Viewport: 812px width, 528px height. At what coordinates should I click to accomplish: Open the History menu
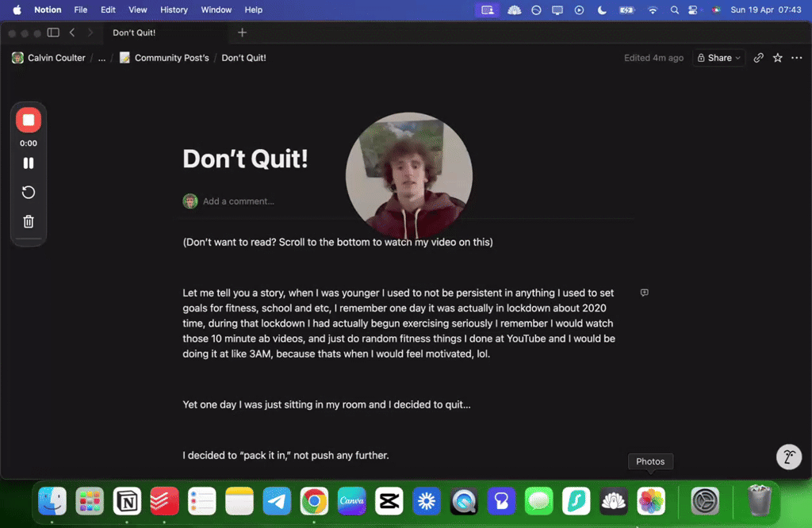174,10
